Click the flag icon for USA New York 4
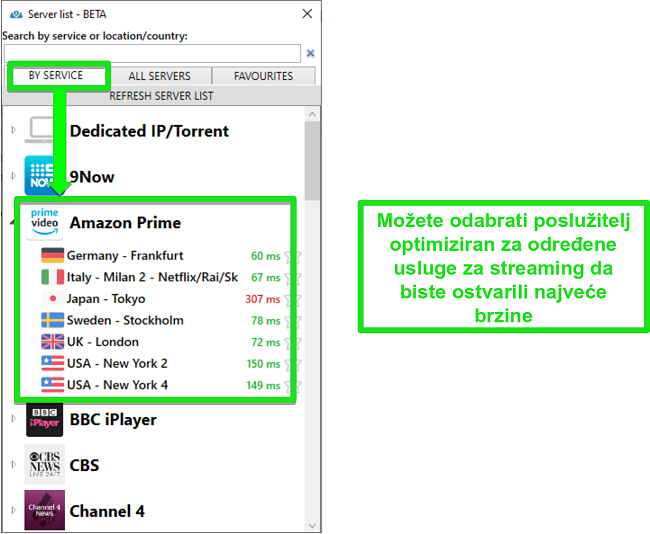Image resolution: width=650 pixels, height=534 pixels. [x=53, y=385]
